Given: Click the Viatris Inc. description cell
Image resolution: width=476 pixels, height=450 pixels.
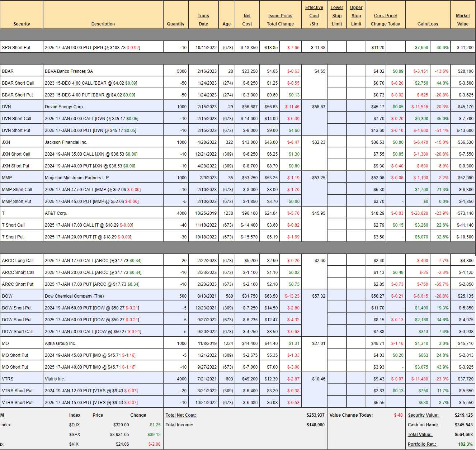Looking at the screenshot, I should [55, 379].
